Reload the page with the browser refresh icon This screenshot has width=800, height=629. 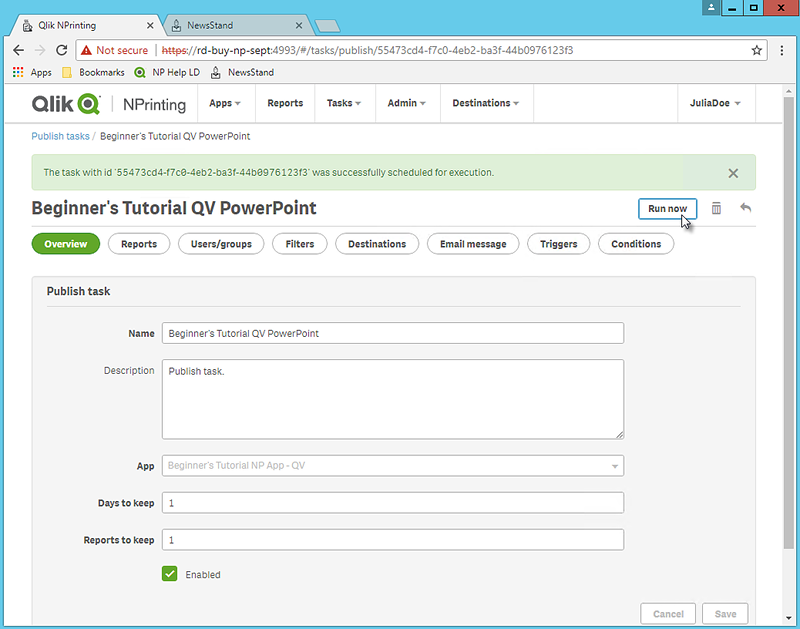point(62,50)
